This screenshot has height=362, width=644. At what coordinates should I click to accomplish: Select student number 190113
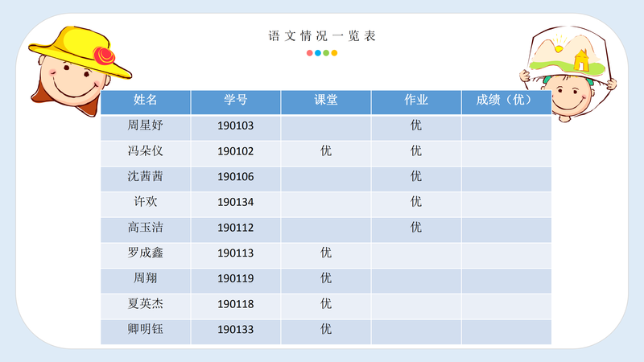(x=236, y=253)
